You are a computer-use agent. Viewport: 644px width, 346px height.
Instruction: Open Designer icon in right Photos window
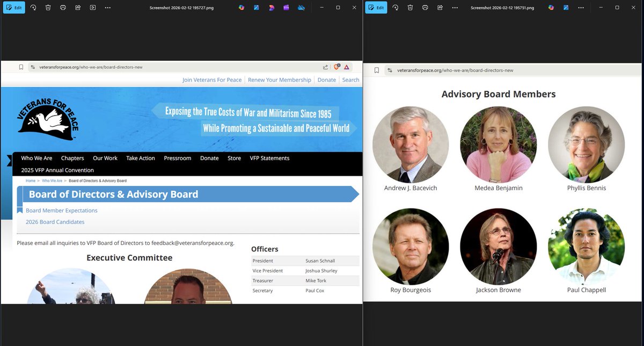(x=566, y=8)
